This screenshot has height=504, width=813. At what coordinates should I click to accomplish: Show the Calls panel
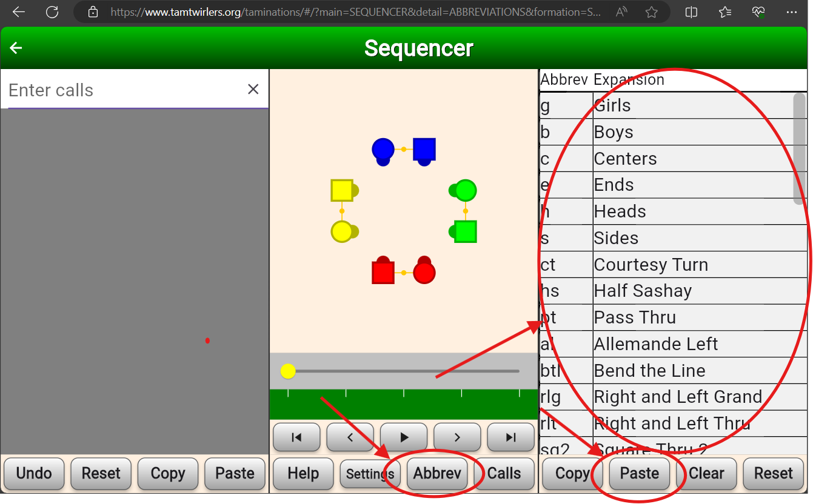coord(504,473)
